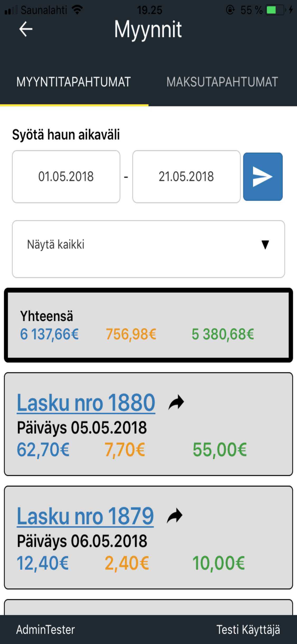
Task: Open the Näytä kaikki filter selector
Action: [x=148, y=249]
